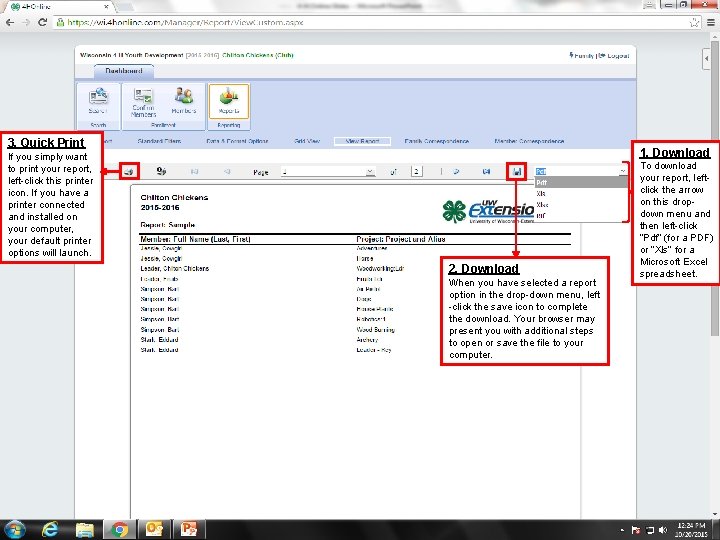Open the Standard Filters tab
Image resolution: width=720 pixels, height=540 pixels.
coord(159,141)
